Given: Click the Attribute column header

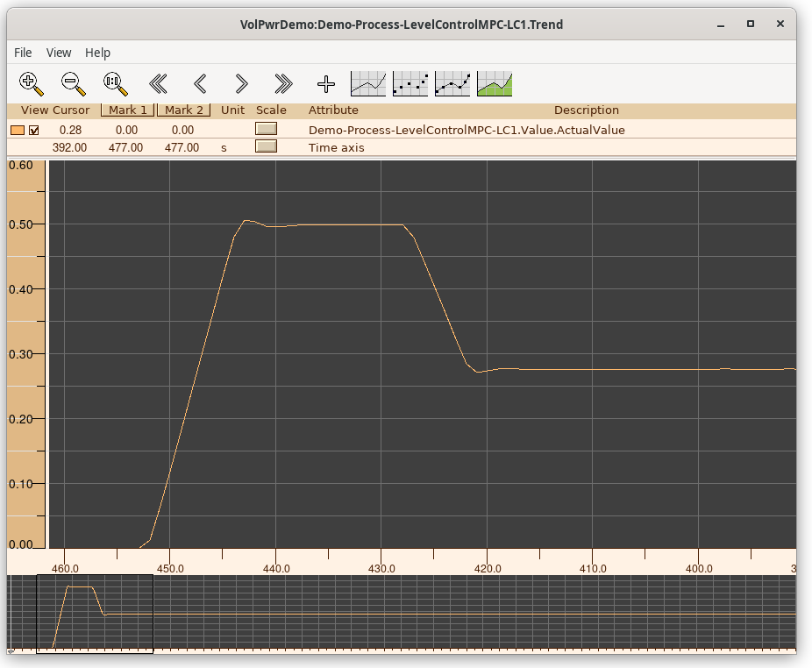Looking at the screenshot, I should [x=333, y=110].
